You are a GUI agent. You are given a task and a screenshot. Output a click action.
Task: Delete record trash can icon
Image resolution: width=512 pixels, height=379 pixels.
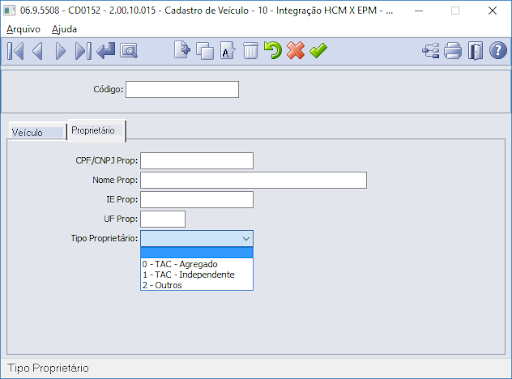coord(251,51)
